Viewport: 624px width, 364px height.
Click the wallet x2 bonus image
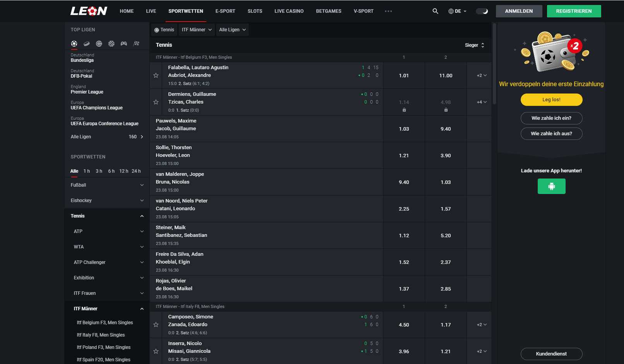[x=551, y=52]
